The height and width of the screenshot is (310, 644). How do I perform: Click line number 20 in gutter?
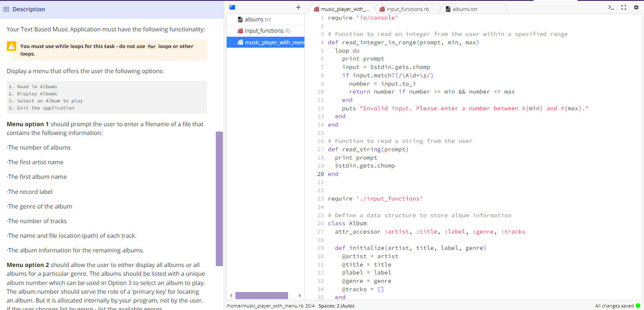(x=320, y=174)
